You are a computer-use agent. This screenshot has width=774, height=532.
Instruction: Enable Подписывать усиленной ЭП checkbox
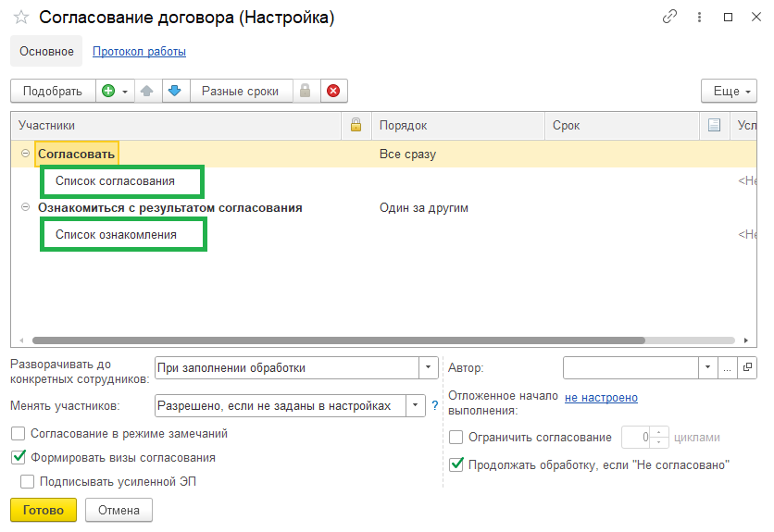pos(28,482)
